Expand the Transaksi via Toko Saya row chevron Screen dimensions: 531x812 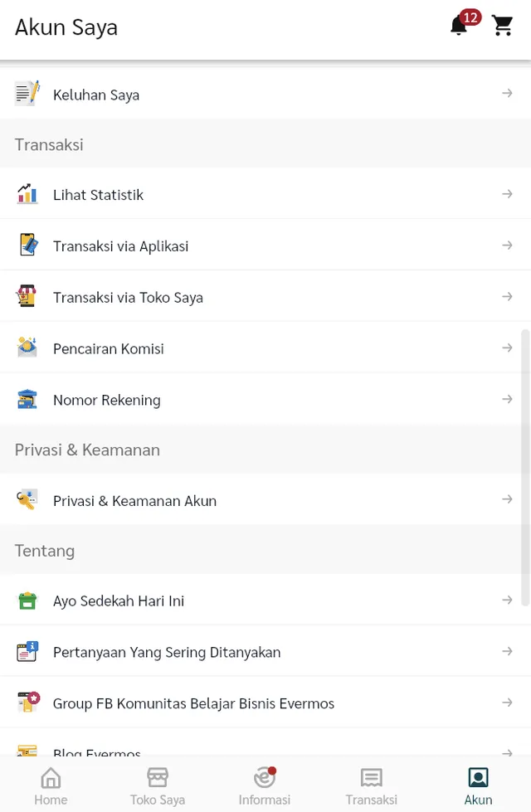click(x=507, y=295)
